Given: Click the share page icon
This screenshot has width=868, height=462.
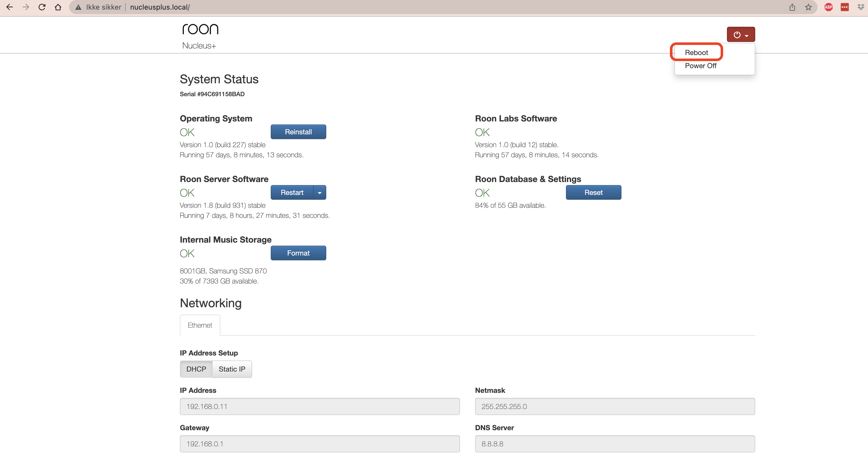Looking at the screenshot, I should coord(792,7).
